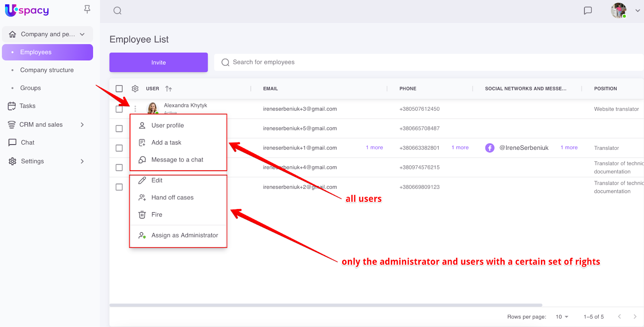Open the rows per page dropdown
This screenshot has height=327, width=644.
click(562, 317)
